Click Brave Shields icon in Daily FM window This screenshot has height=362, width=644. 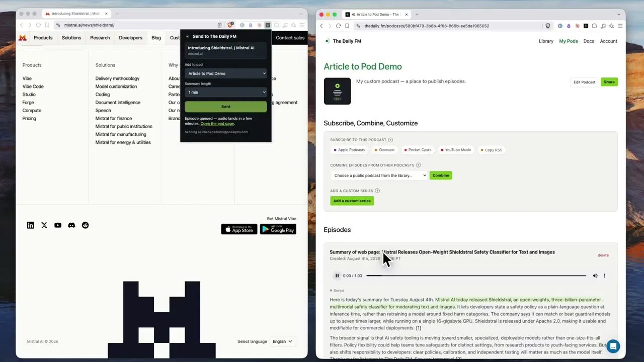tap(548, 26)
